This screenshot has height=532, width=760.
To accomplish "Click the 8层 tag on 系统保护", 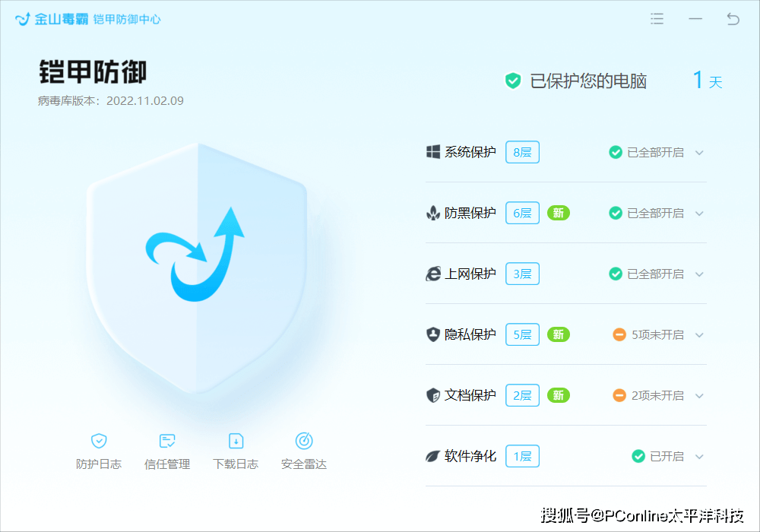I will point(523,152).
